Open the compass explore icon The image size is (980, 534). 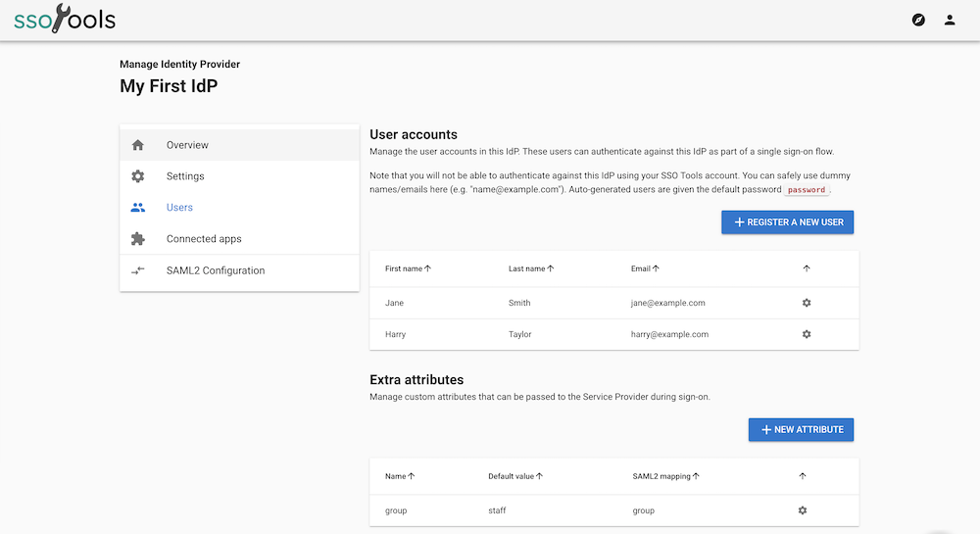coord(918,20)
